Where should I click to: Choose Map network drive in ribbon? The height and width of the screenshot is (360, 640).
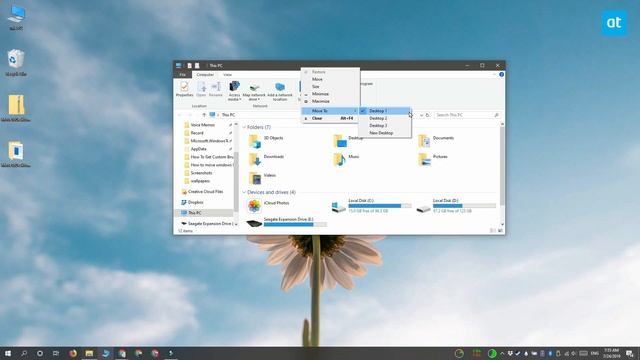254,92
